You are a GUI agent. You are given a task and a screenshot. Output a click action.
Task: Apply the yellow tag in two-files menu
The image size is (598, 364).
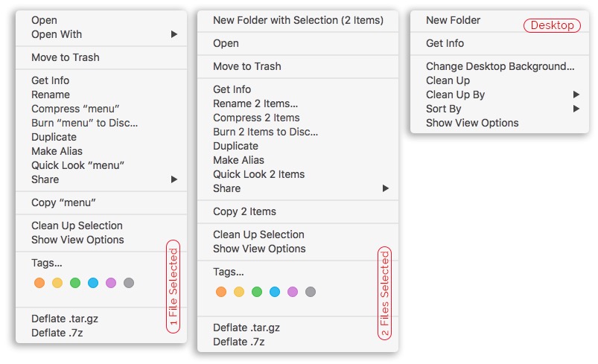239,292
